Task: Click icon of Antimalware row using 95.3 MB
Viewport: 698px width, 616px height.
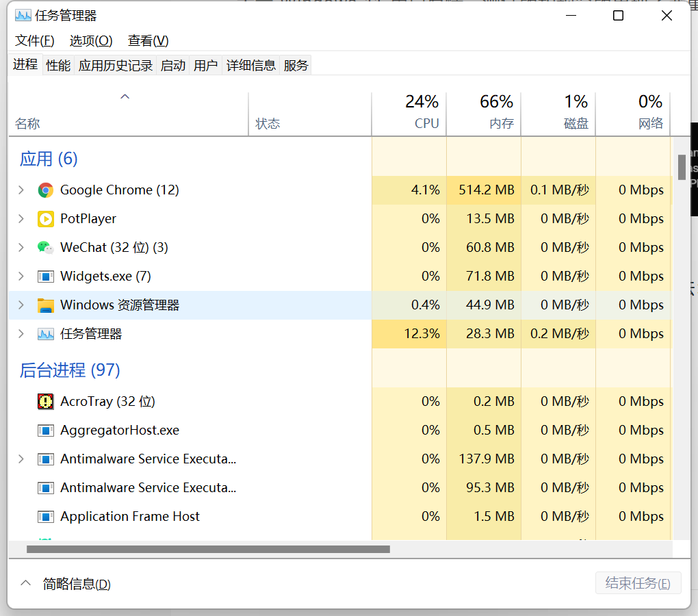Action: tap(45, 488)
